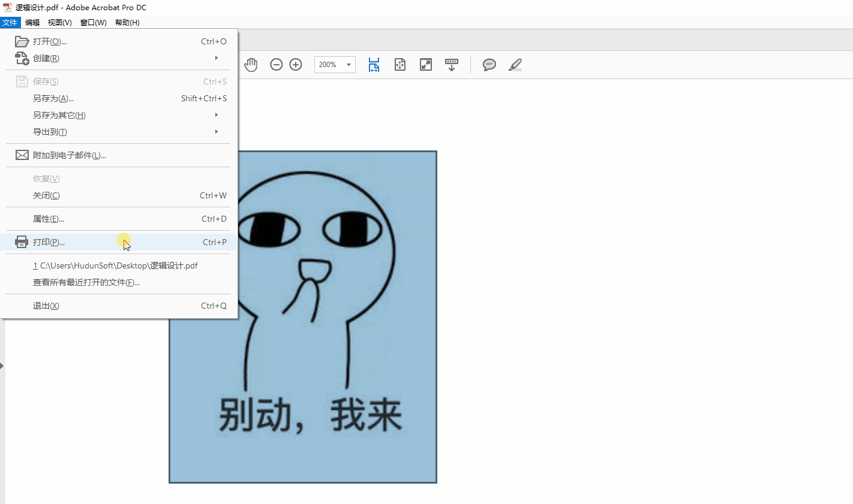This screenshot has height=504, width=853.
Task: Enter full screen mode icon
Action: point(426,65)
